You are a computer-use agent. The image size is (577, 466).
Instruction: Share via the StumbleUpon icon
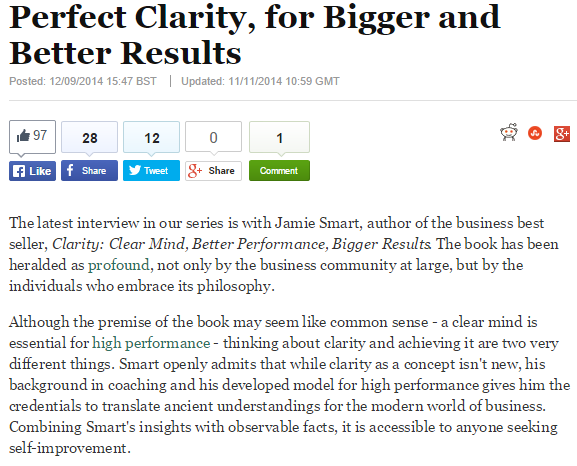coord(535,133)
